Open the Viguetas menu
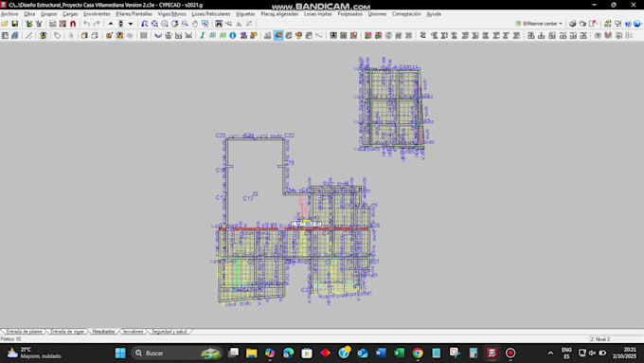This screenshot has height=363, width=644. pyautogui.click(x=245, y=14)
